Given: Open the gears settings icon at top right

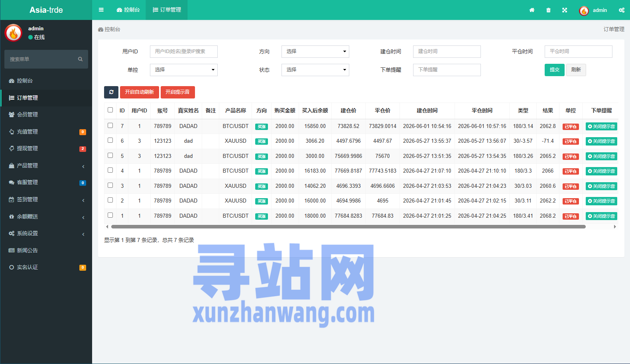Looking at the screenshot, I should click(x=622, y=10).
